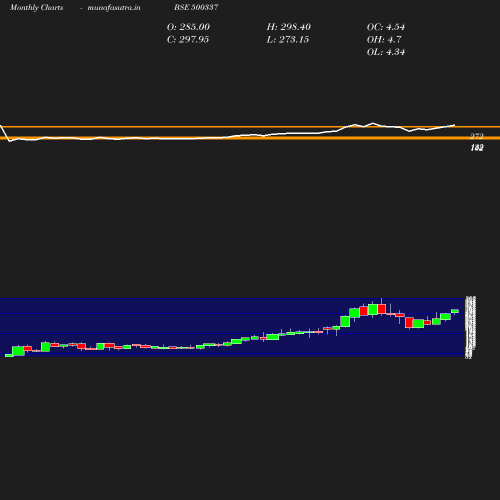The height and width of the screenshot is (500, 500).
Task: Click the latest green candlestick at chart end
Action: pos(455,311)
